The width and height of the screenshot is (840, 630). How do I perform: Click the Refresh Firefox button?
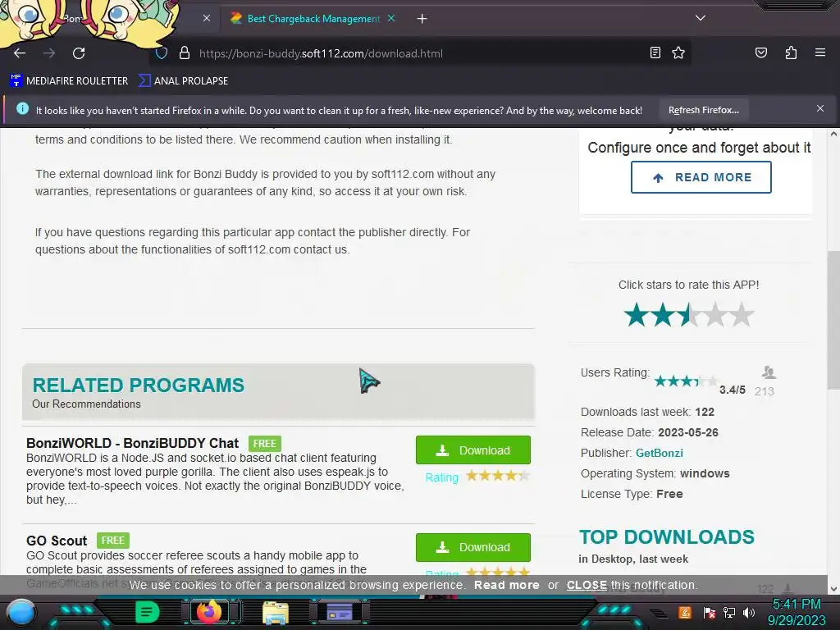click(703, 110)
